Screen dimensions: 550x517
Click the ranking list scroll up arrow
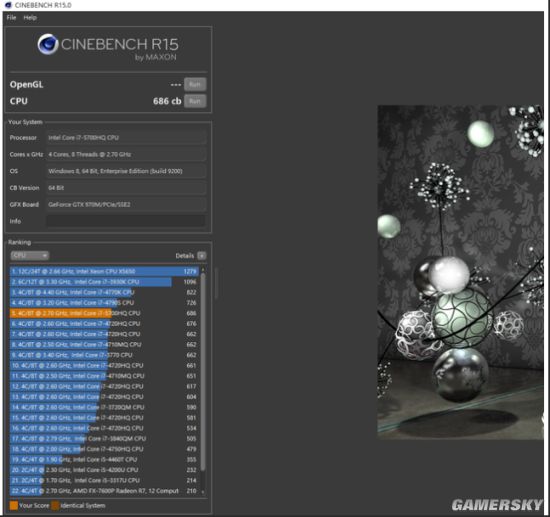[x=203, y=270]
